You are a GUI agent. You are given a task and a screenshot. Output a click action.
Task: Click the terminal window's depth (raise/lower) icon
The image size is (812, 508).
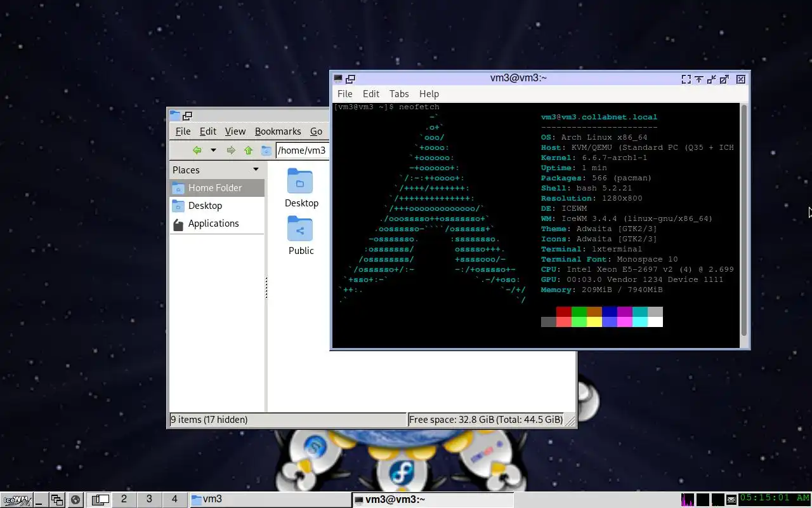[x=350, y=79]
